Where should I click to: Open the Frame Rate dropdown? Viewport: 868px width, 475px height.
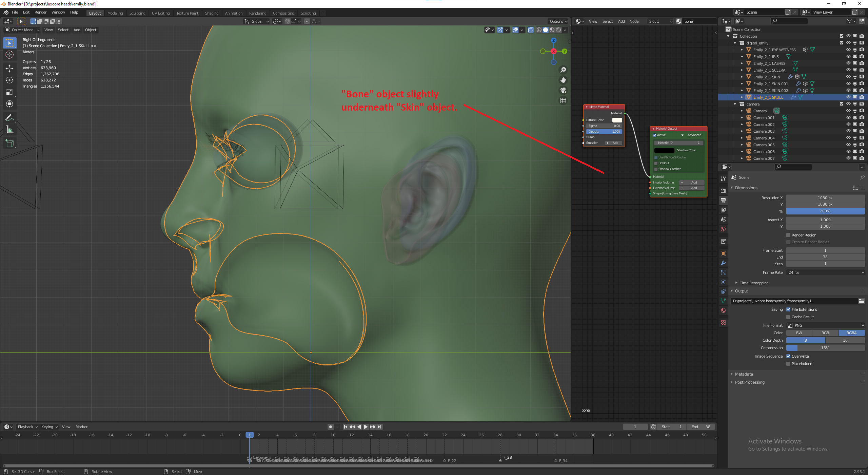tap(825, 272)
